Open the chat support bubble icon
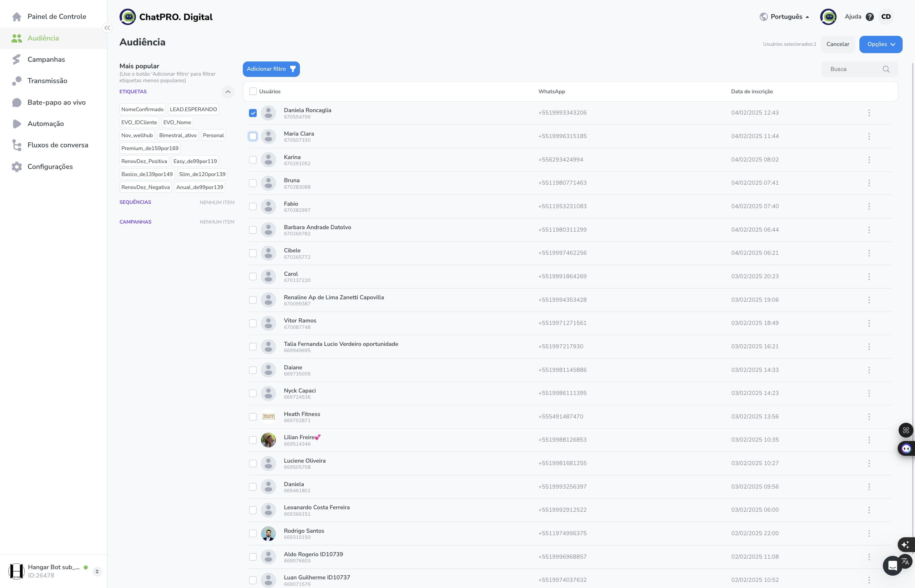Image resolution: width=915 pixels, height=588 pixels. point(892,565)
